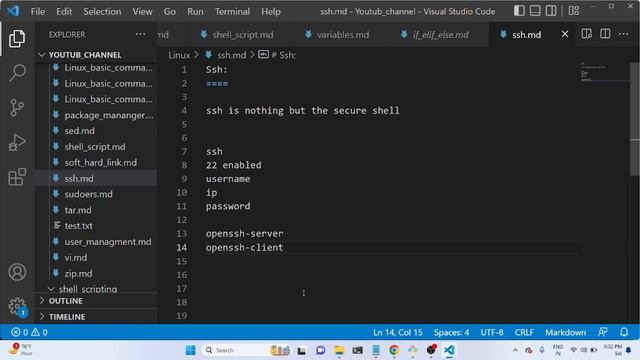Open the Source Control view
The width and height of the screenshot is (640, 360).
pyautogui.click(x=17, y=108)
